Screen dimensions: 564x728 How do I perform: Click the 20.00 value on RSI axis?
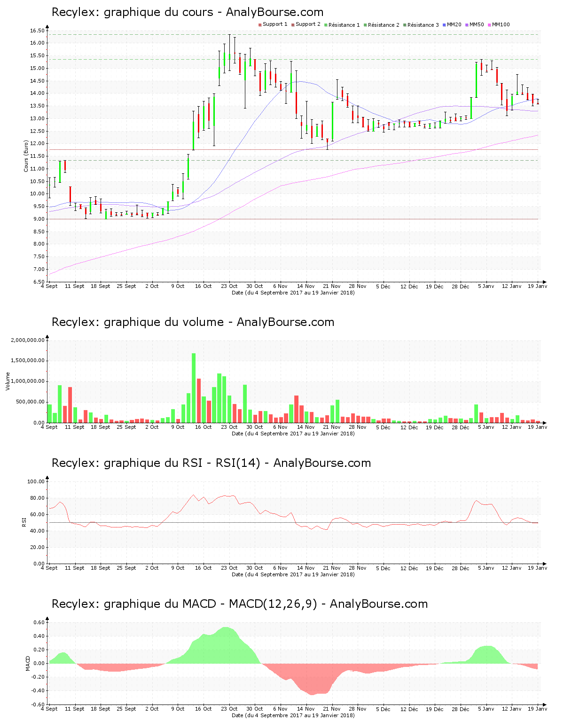pos(37,547)
